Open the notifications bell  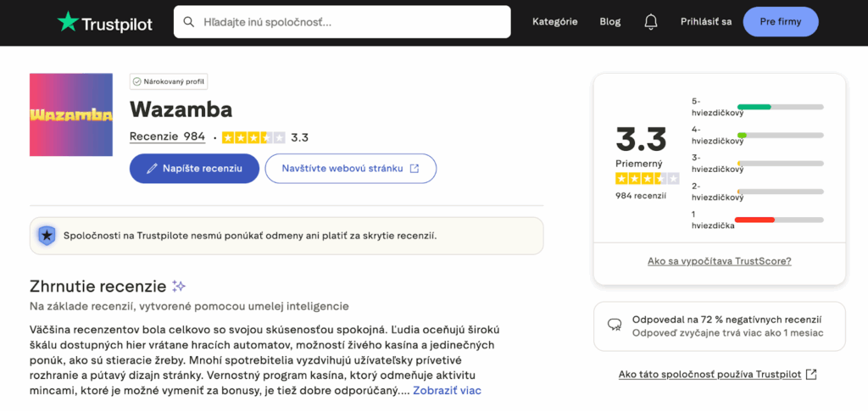651,22
